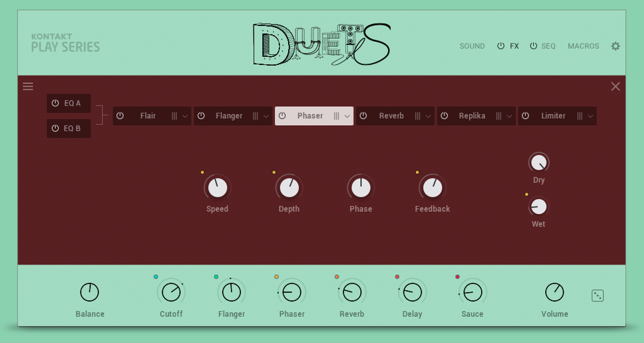
Task: Switch to the MACROS tab
Action: click(583, 46)
